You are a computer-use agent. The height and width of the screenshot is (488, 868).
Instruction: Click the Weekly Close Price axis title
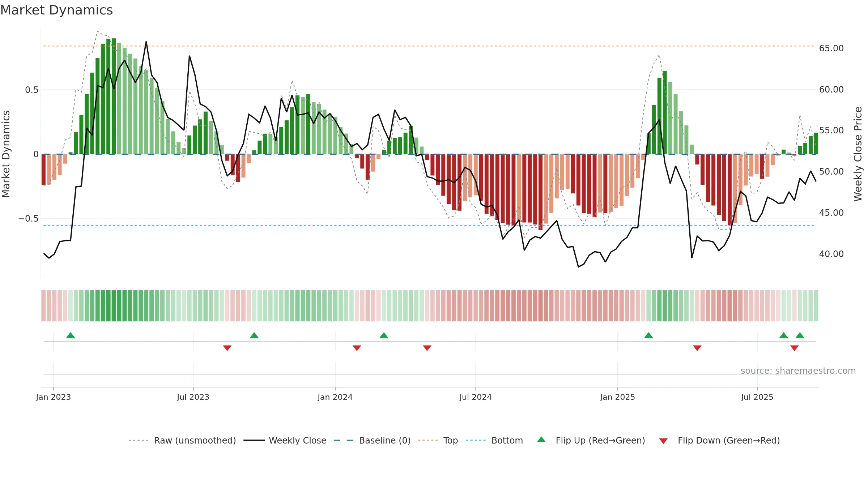pos(858,154)
